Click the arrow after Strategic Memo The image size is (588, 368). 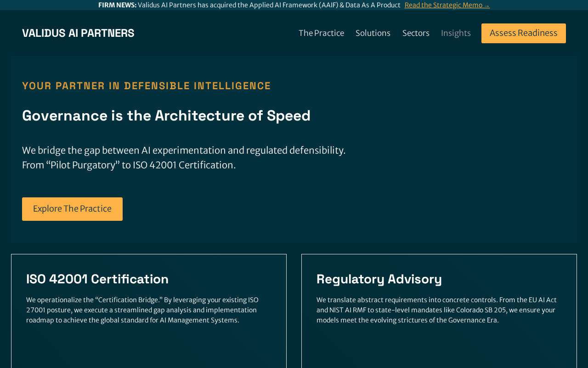click(487, 5)
